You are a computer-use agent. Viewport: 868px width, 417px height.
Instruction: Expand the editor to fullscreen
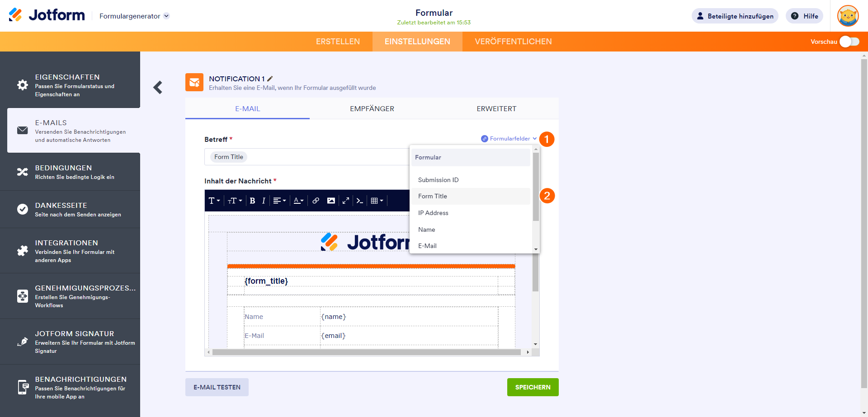click(x=346, y=201)
